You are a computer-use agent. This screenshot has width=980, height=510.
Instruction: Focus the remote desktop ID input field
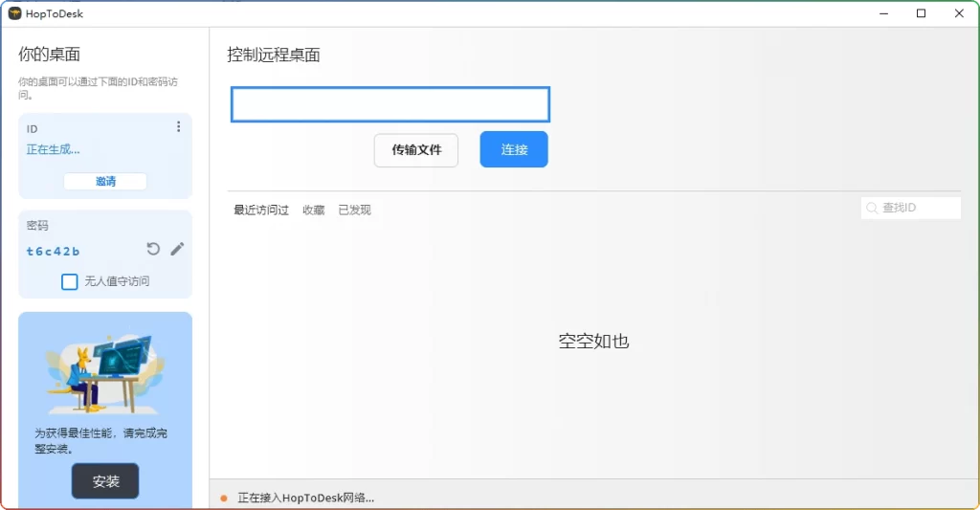coord(390,104)
